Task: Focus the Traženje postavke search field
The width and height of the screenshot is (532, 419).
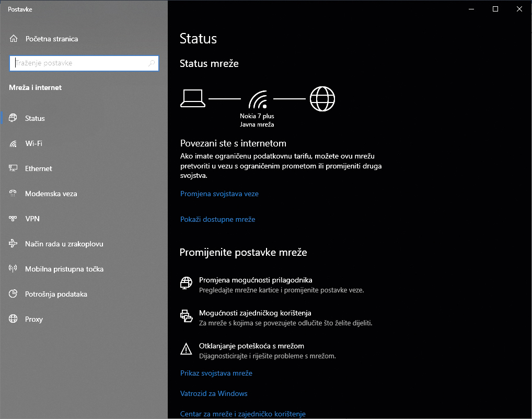Action: 78,63
